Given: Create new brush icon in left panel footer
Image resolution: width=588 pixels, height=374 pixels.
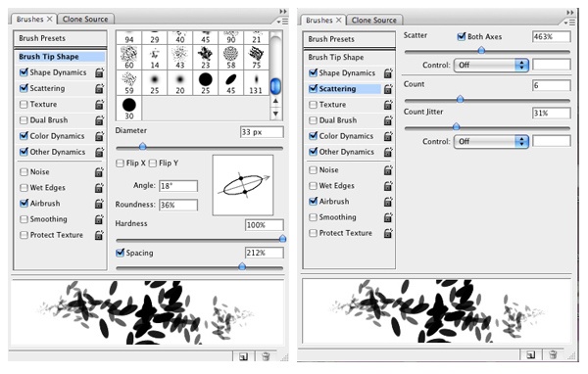Looking at the screenshot, I should click(x=243, y=356).
